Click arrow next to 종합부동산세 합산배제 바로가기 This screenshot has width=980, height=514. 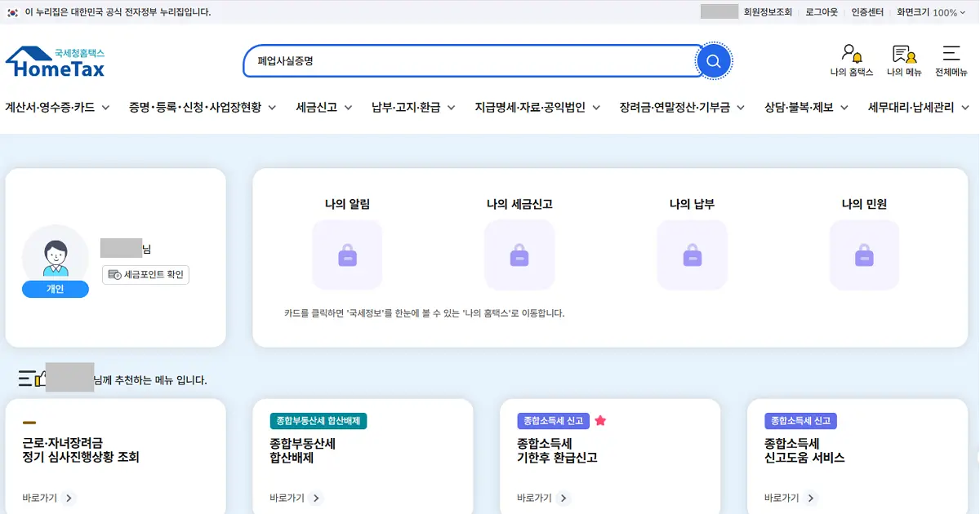coord(316,498)
